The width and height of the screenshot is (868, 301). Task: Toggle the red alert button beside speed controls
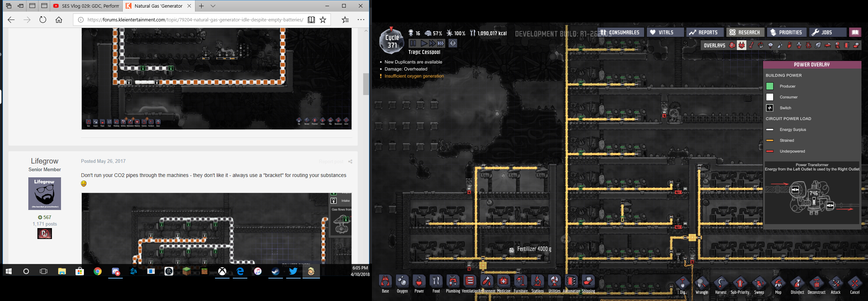453,44
